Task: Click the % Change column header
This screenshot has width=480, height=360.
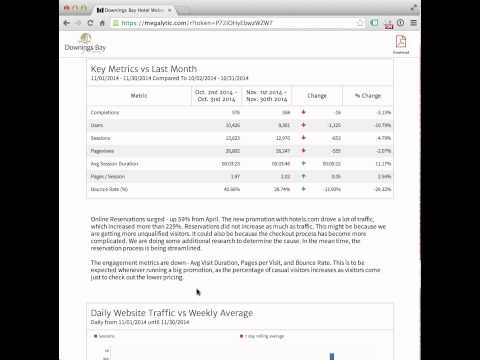Action: (x=368, y=96)
